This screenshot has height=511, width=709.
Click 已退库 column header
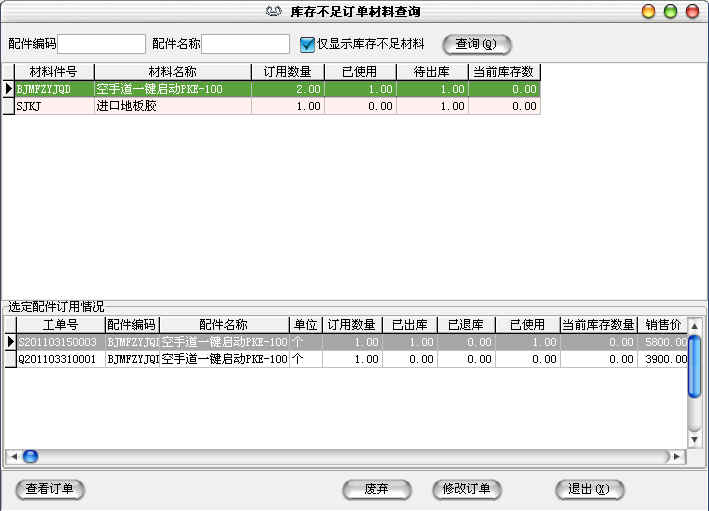[x=466, y=325]
